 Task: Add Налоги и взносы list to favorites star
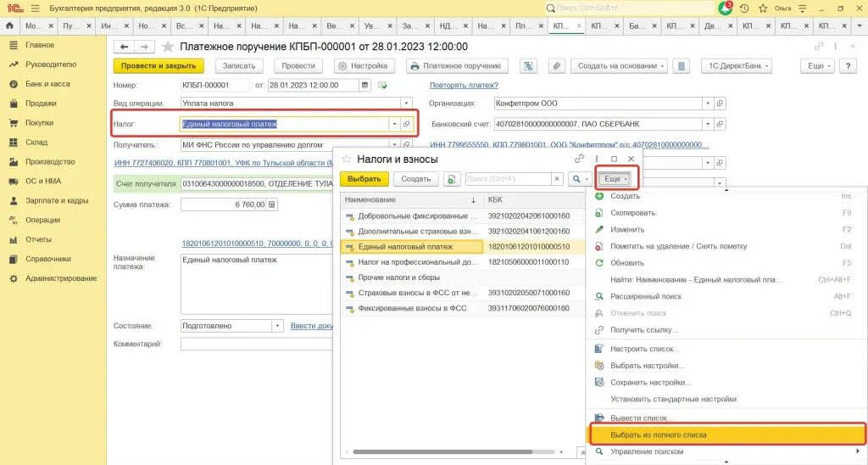click(347, 159)
